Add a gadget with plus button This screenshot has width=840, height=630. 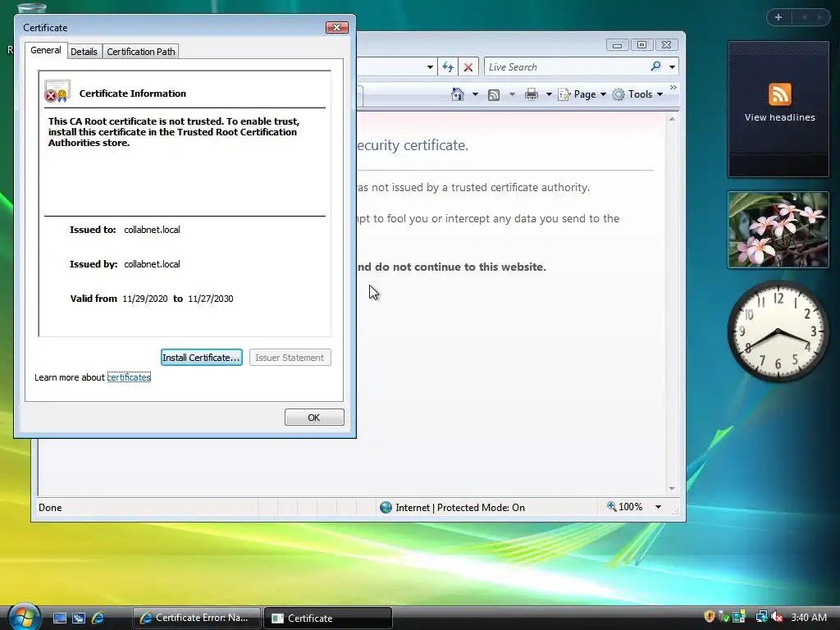[778, 17]
